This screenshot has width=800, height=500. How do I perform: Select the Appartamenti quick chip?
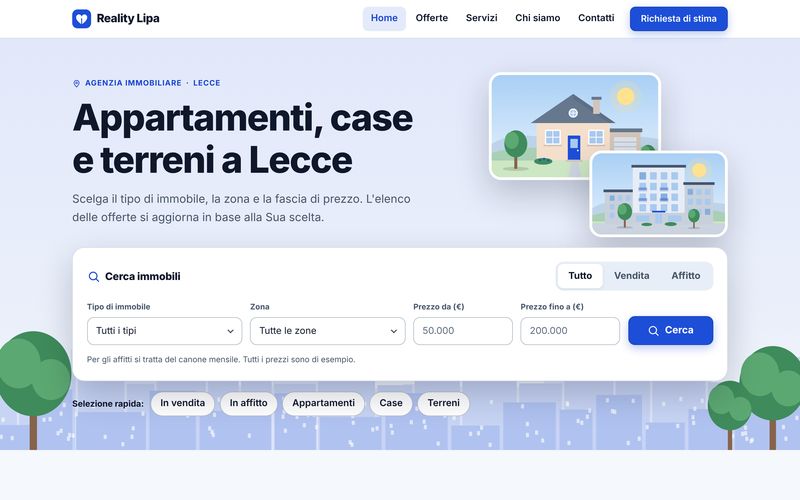coord(323,404)
